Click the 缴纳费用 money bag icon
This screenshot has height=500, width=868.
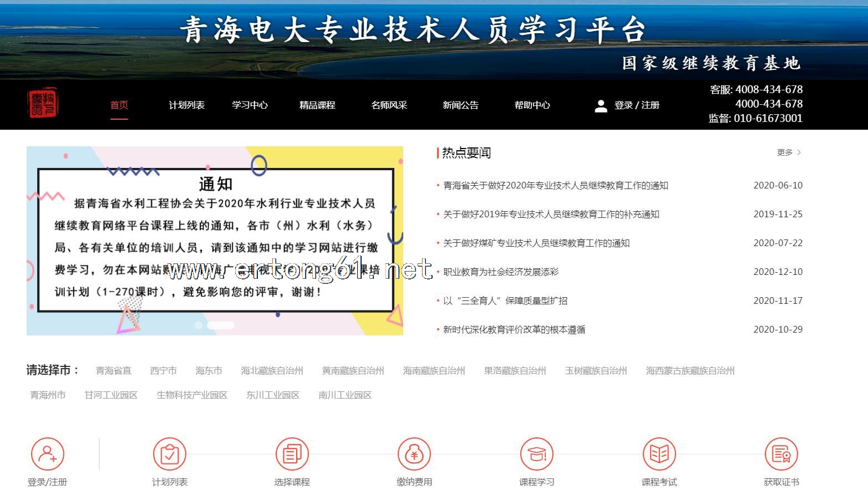pos(414,454)
